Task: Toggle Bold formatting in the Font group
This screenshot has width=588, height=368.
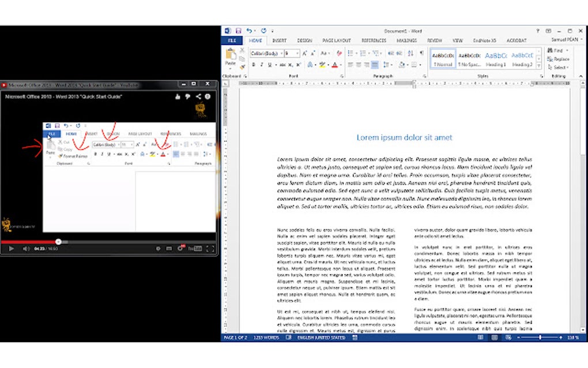Action: pos(254,65)
